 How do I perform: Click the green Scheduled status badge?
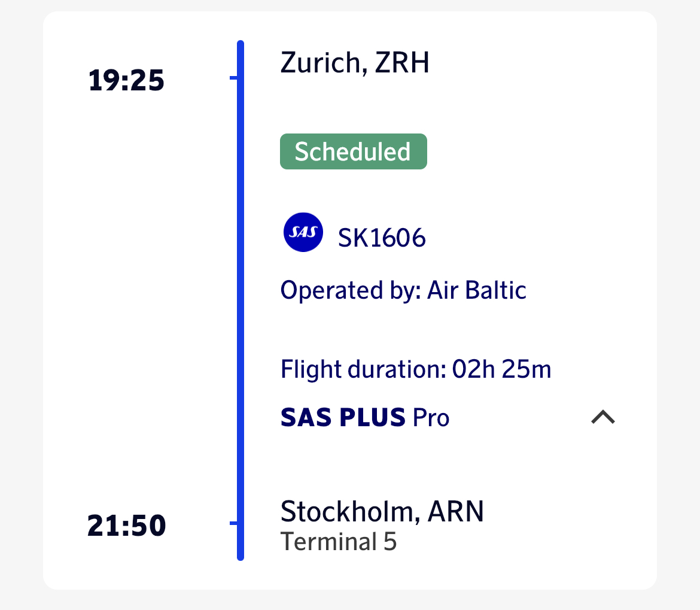click(353, 151)
